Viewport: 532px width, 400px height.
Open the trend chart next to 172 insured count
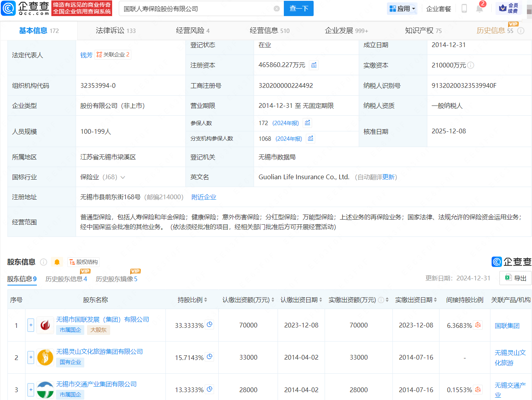[308, 123]
